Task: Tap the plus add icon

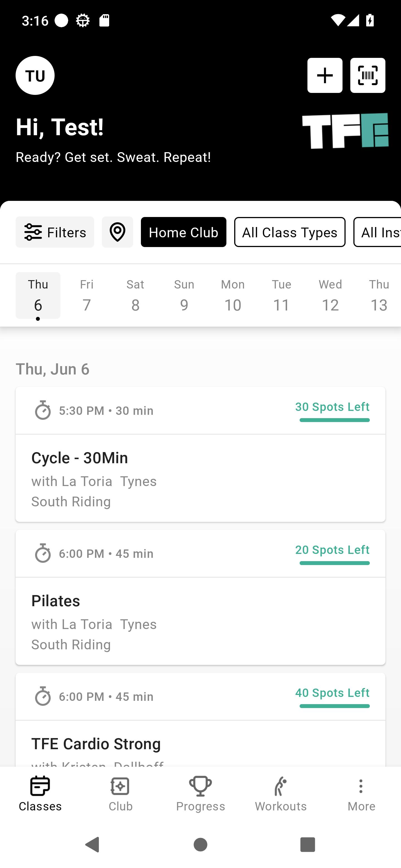Action: (325, 75)
